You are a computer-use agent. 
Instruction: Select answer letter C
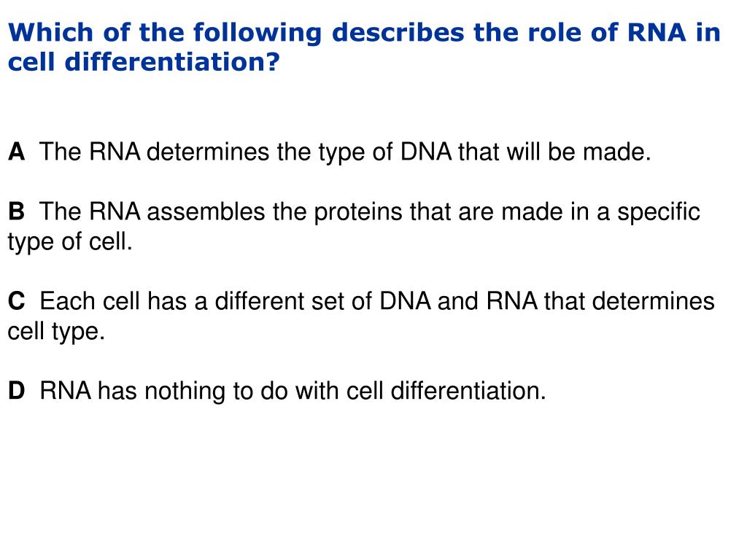(16, 301)
